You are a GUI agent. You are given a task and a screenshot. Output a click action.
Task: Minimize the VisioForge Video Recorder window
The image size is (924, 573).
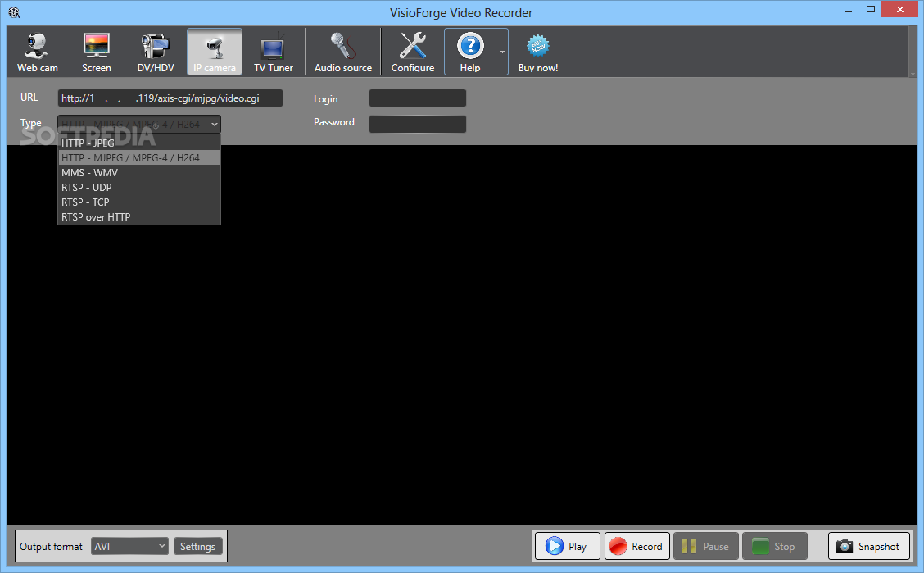849,10
